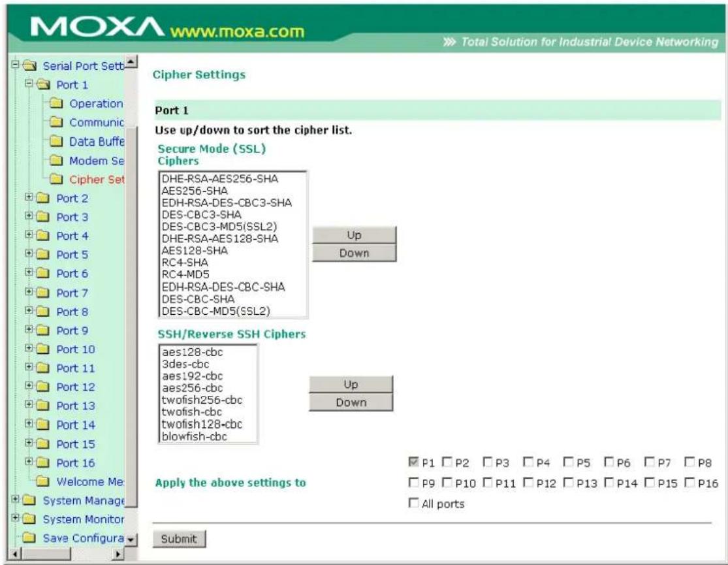Check the P2 port checkbox

tap(447, 462)
